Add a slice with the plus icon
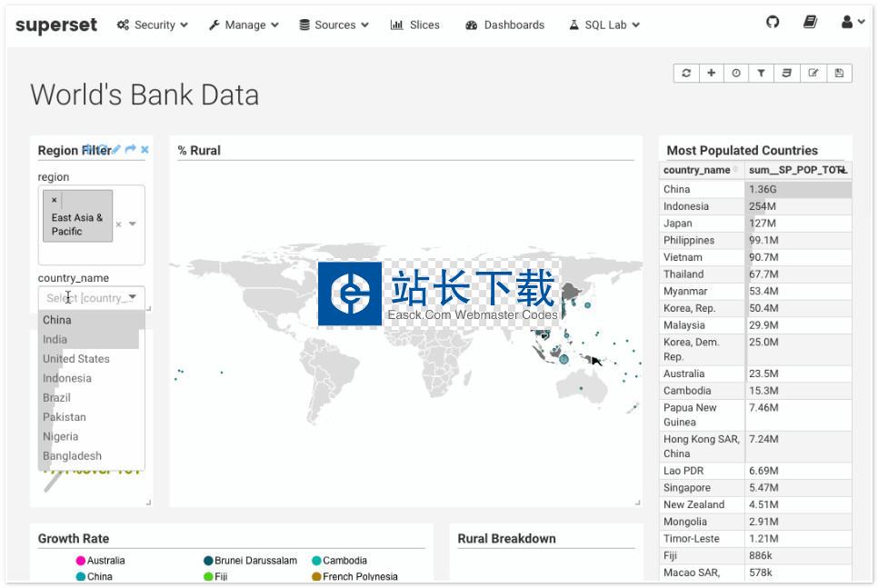The image size is (878, 588). coord(711,74)
